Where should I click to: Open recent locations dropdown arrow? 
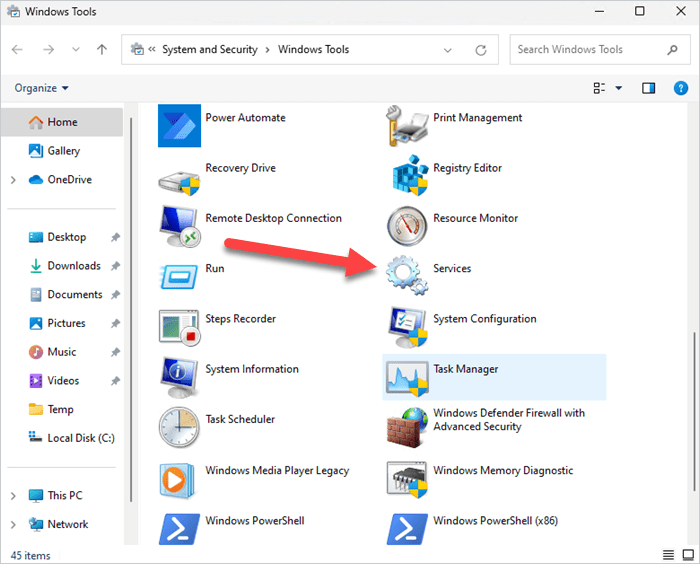76,50
